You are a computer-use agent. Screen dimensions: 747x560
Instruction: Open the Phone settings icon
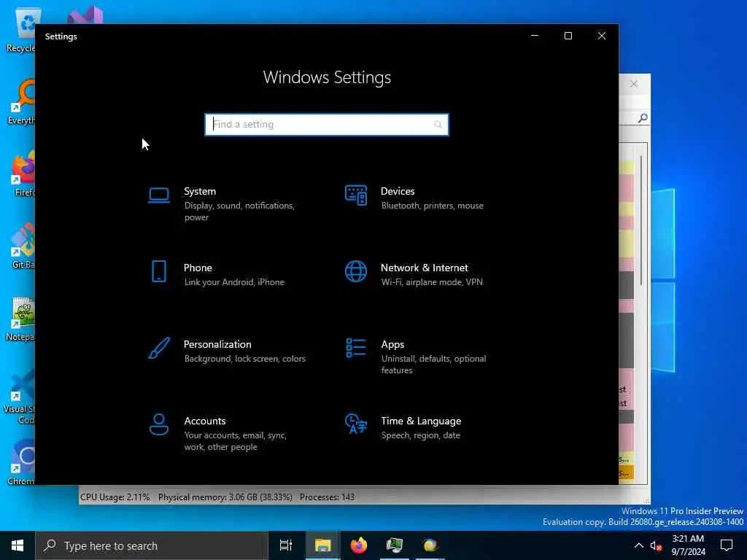[x=158, y=271]
